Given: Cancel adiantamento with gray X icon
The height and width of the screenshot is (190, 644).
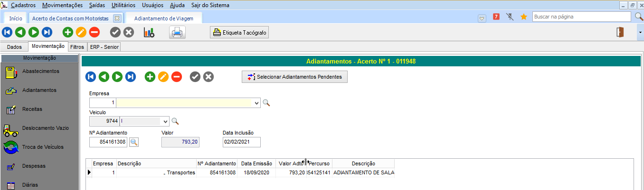Looking at the screenshot, I should tap(208, 77).
